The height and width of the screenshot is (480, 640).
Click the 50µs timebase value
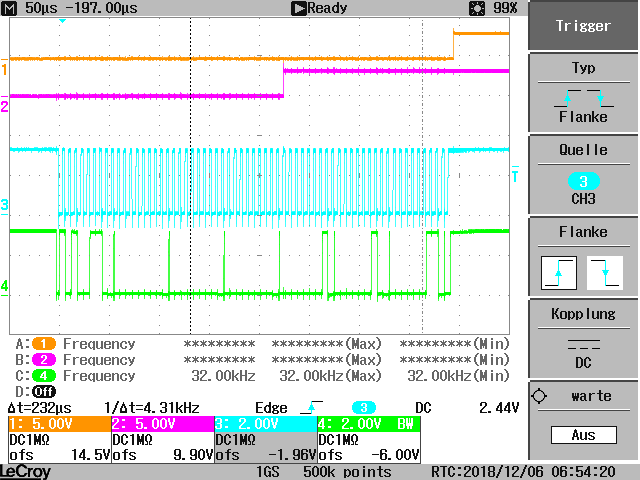click(41, 8)
